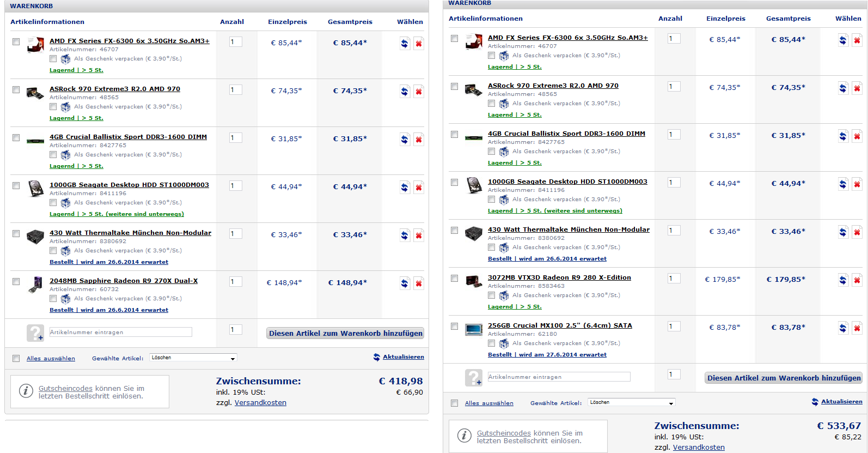The image size is (868, 453).
Task: Update Sapphire Radeon R9 270X row
Action: click(x=405, y=283)
